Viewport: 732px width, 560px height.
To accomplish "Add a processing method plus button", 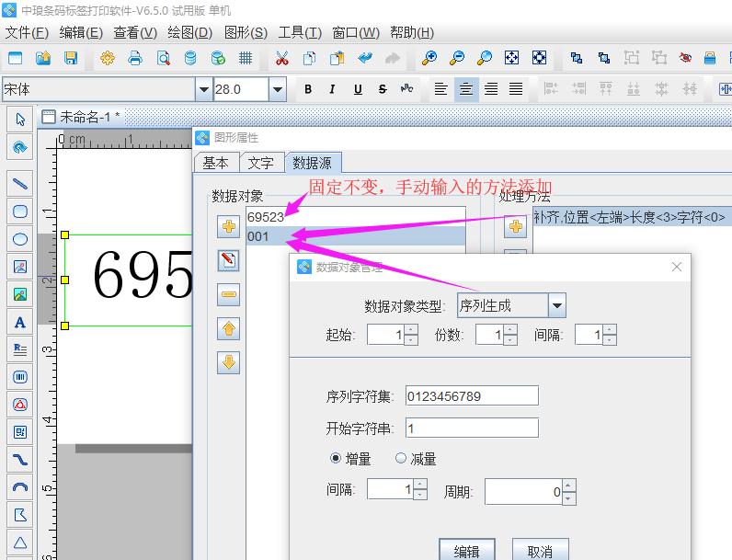I will click(515, 227).
